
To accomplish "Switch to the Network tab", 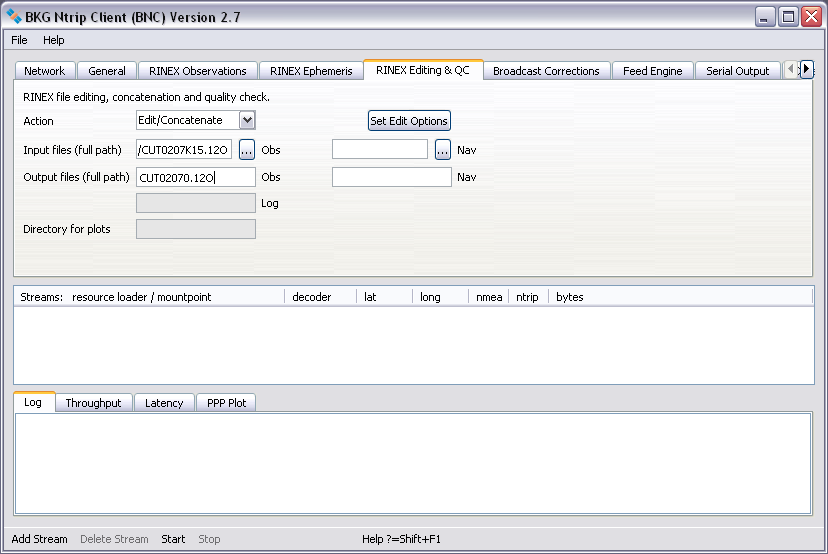I will 44,71.
